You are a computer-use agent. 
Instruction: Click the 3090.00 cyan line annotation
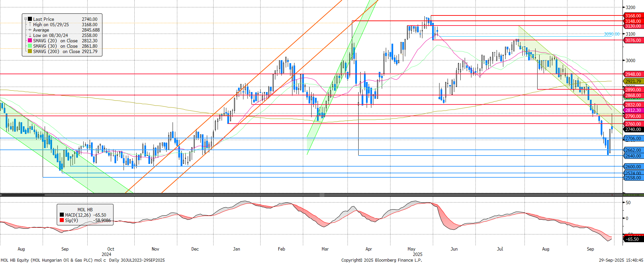pyautogui.click(x=611, y=34)
